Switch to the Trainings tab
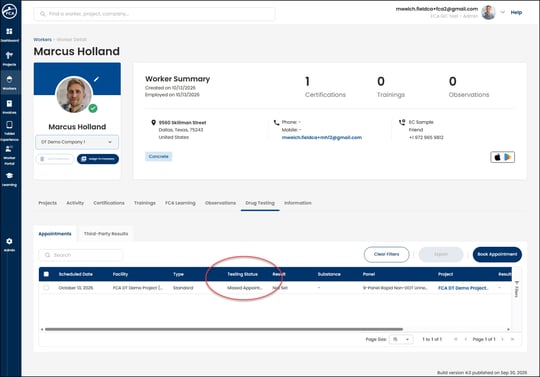540x377 pixels. (x=145, y=203)
